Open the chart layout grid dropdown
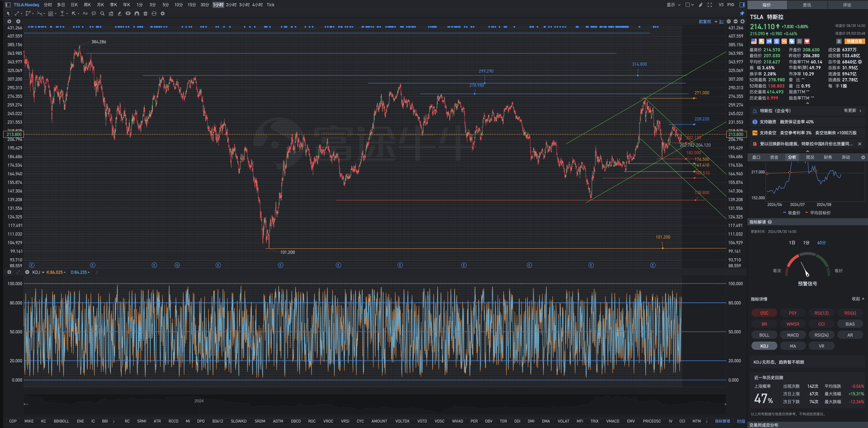 [x=689, y=4]
